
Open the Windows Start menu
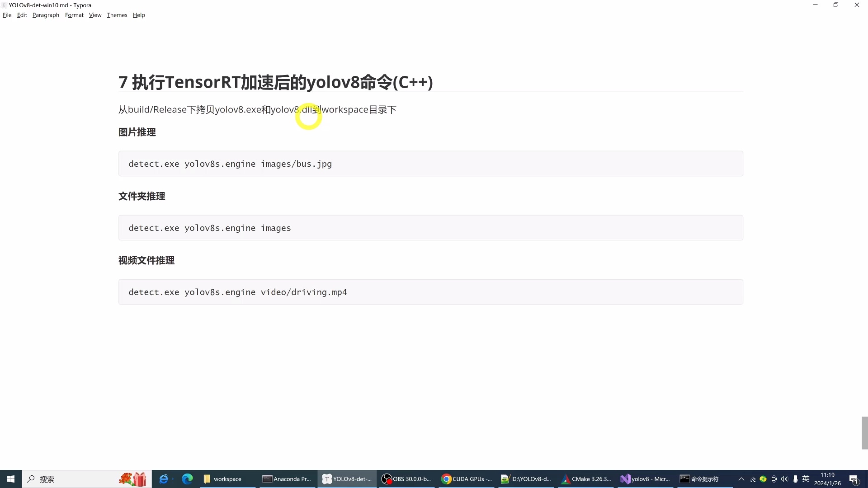click(10, 479)
